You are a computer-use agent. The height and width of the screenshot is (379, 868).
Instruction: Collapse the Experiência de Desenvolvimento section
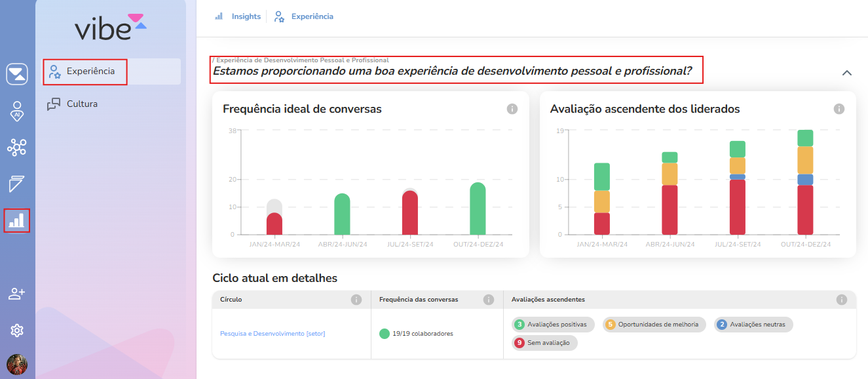coord(847,73)
